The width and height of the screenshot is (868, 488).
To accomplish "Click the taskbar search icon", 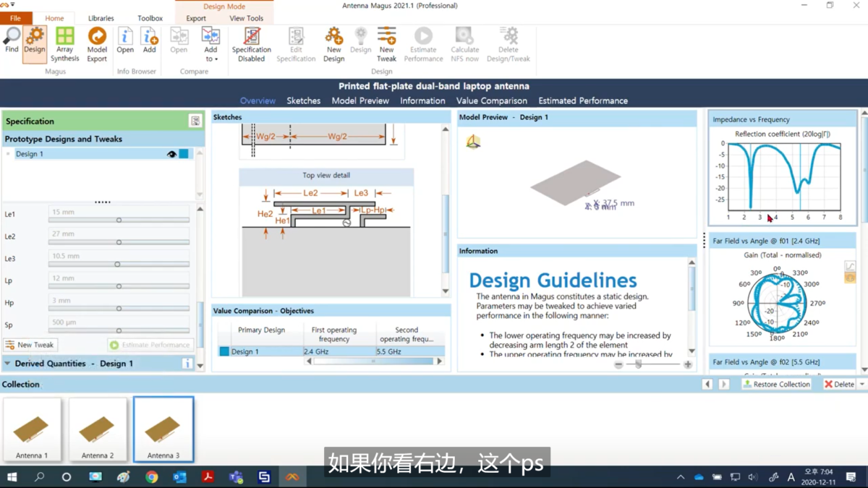I will [x=40, y=477].
